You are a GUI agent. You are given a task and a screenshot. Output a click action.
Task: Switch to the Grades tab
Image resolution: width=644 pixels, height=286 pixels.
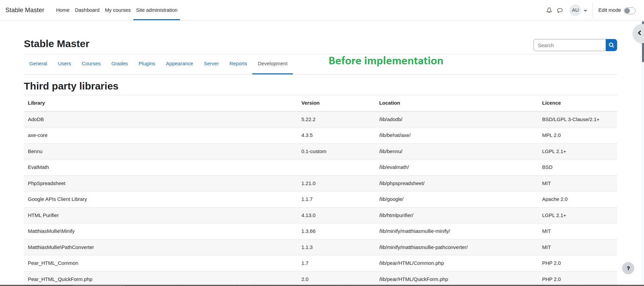click(x=119, y=64)
